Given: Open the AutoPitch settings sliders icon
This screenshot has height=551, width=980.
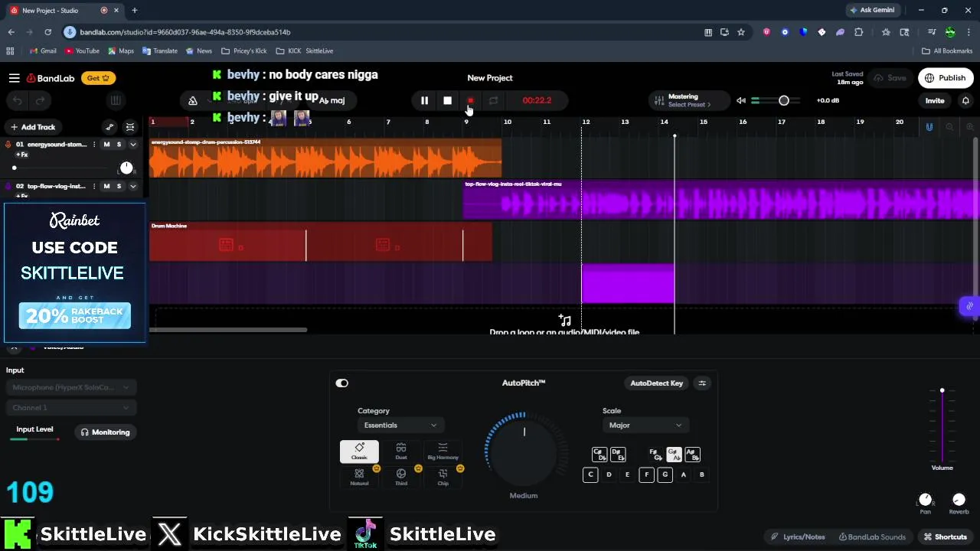Looking at the screenshot, I should point(702,383).
